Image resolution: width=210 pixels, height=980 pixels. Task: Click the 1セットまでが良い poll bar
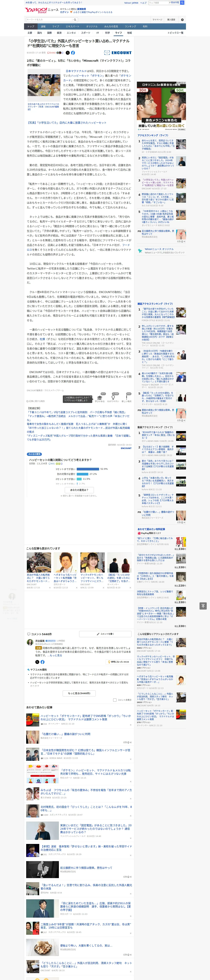pyautogui.click(x=88, y=469)
